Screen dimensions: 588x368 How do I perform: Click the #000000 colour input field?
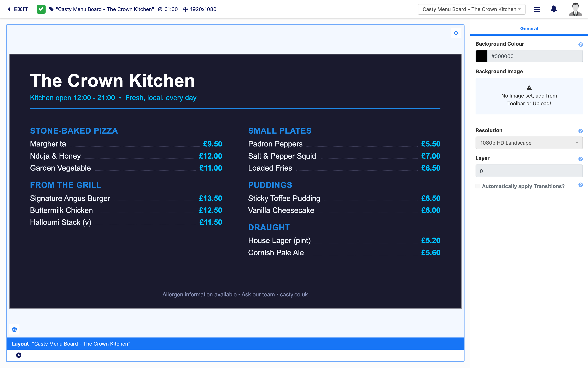[535, 56]
